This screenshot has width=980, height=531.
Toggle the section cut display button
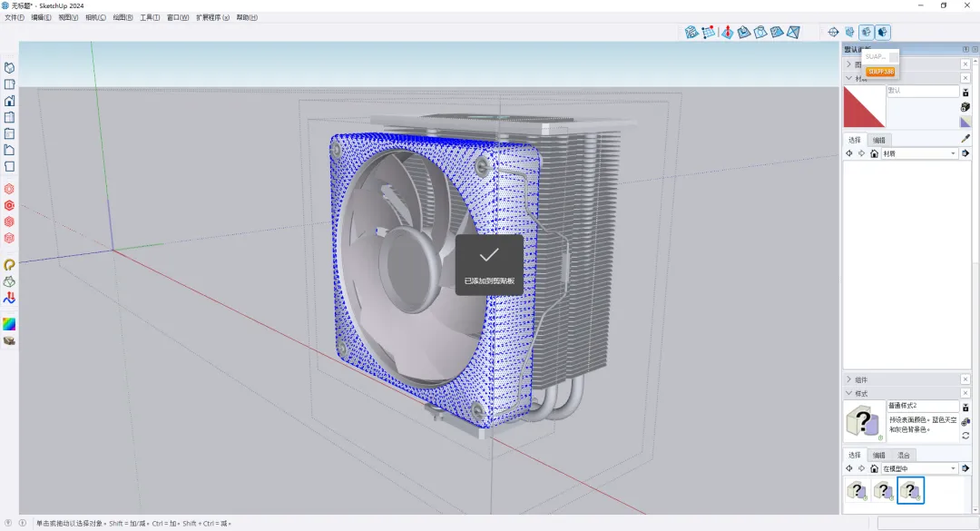(x=866, y=32)
